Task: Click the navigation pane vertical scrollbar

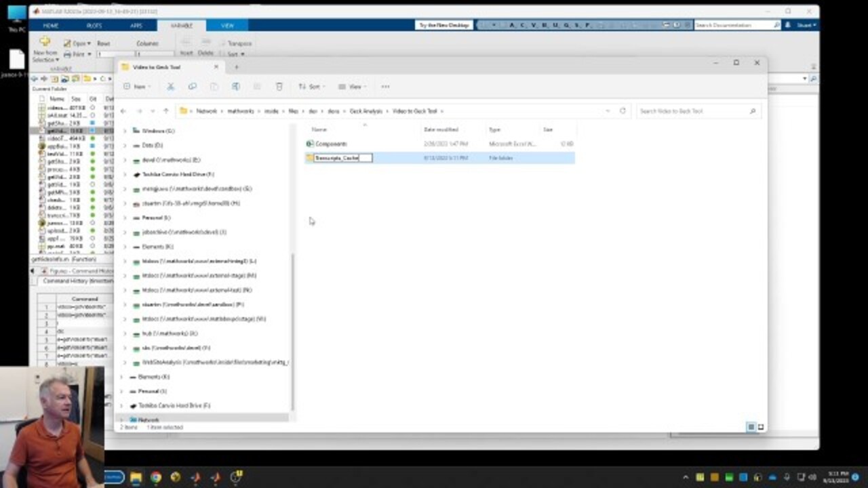Action: coord(292,325)
